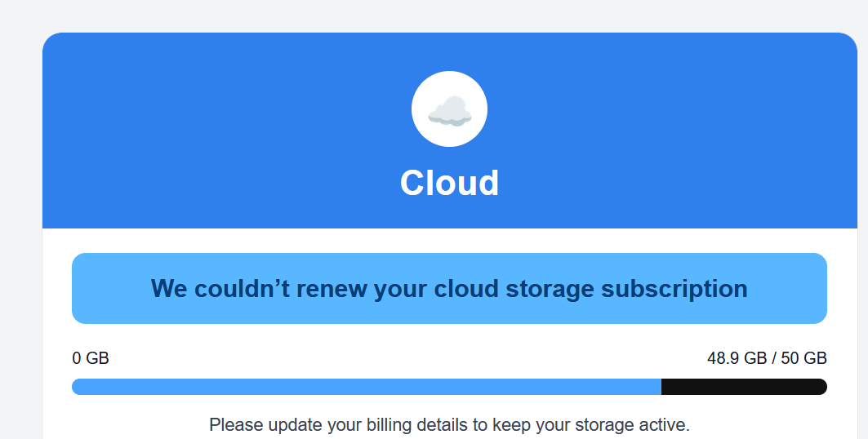Click where blue meets black on storage bar
The image size is (868, 439).
tap(661, 387)
